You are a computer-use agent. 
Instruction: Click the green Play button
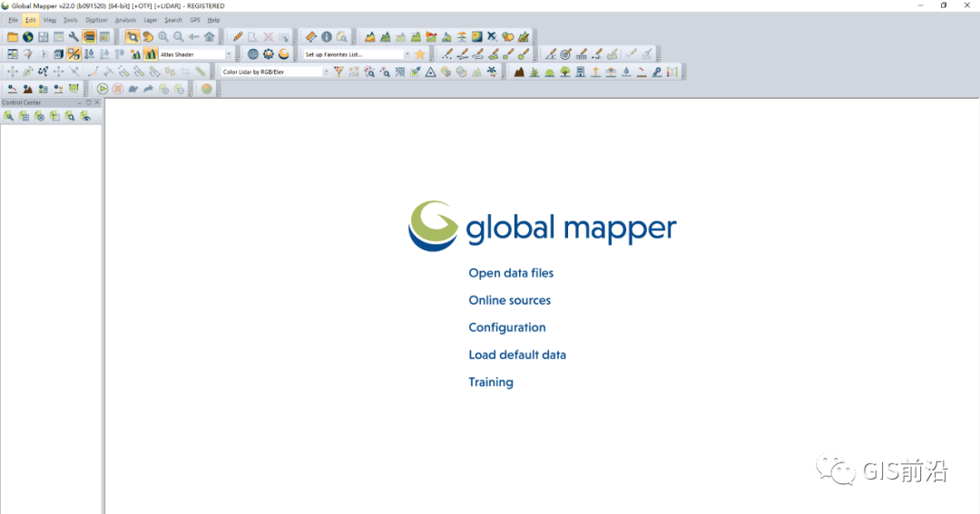[102, 89]
